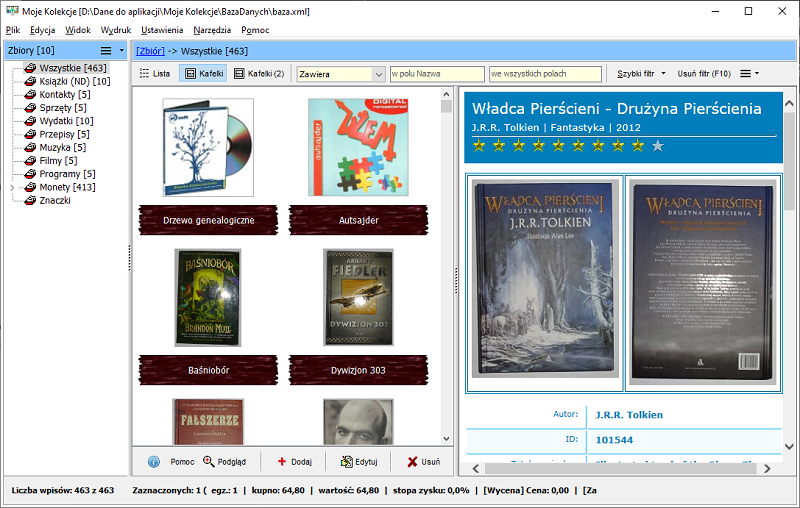Click scroll left arrow of details panel
Image resolution: width=800 pixels, height=508 pixels.
(x=476, y=468)
